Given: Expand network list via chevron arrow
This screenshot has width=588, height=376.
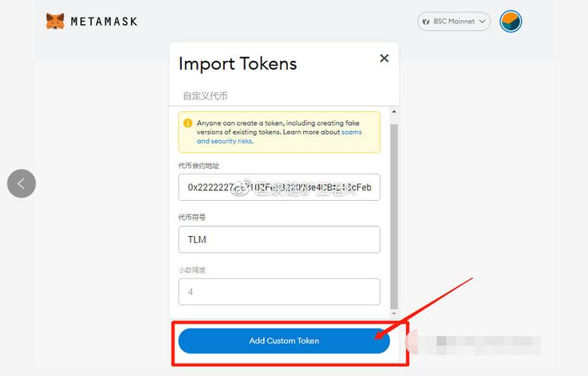Looking at the screenshot, I should (482, 22).
